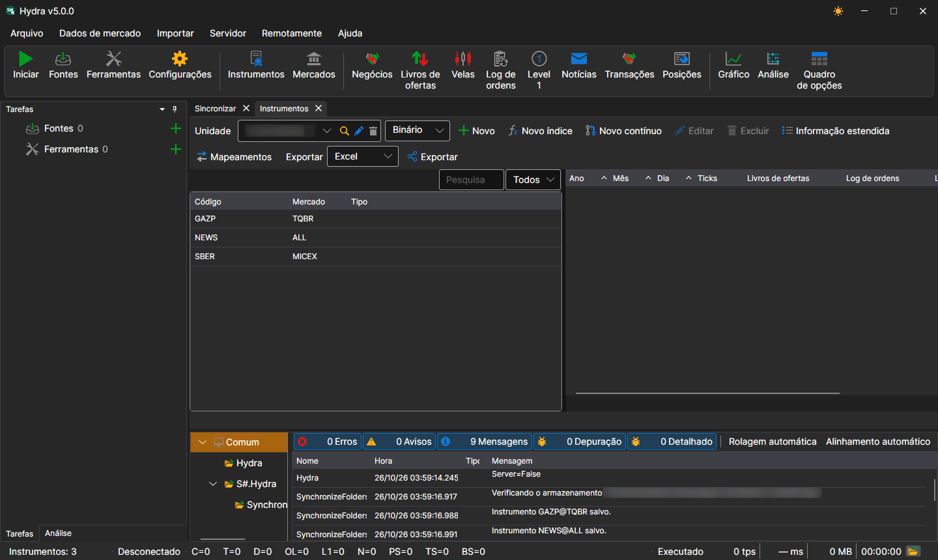The height and width of the screenshot is (560, 938).
Task: Toggle the Depuração log filter
Action: (580, 441)
